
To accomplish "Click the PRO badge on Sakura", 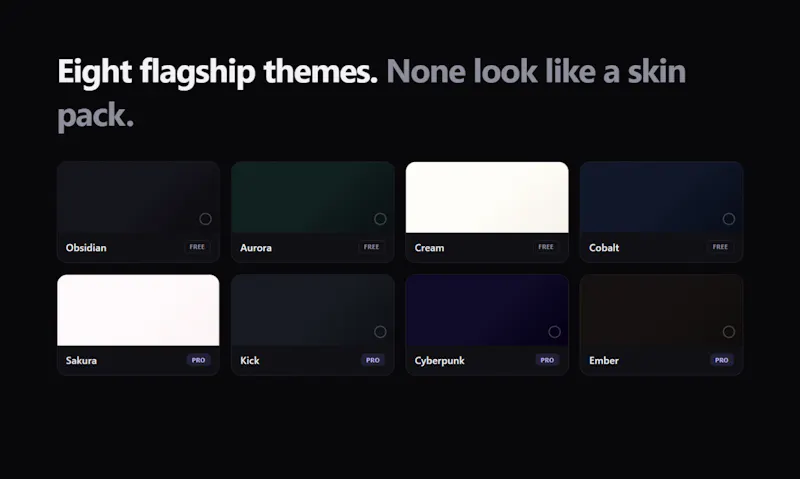I will (x=198, y=360).
